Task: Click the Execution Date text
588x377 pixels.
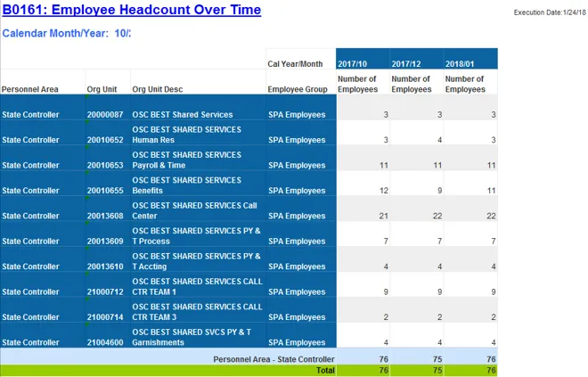Action: coord(547,12)
